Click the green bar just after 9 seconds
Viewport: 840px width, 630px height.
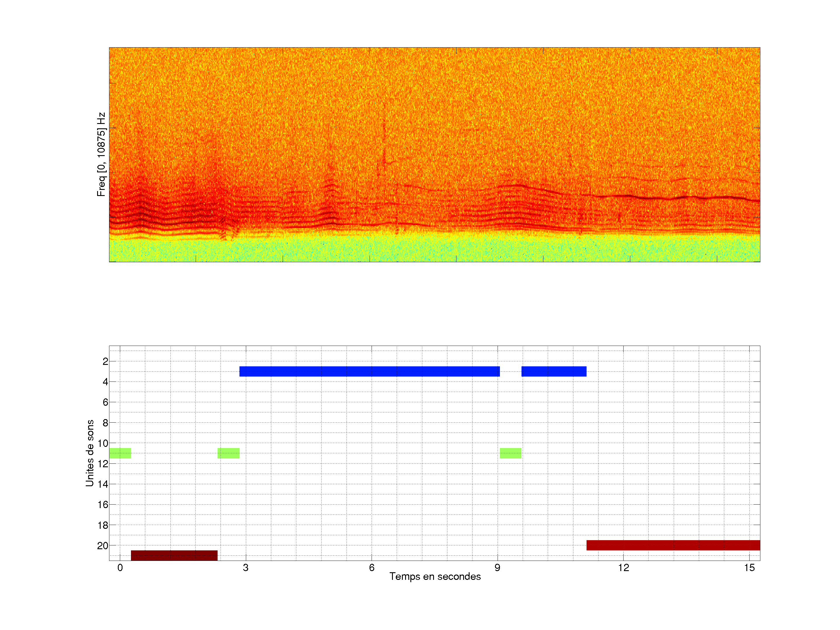tap(510, 453)
